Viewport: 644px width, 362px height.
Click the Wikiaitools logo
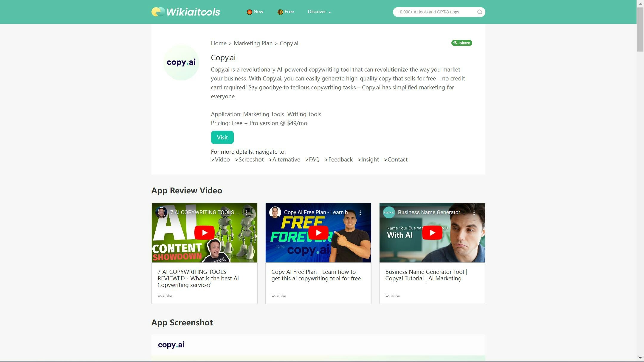pos(185,12)
